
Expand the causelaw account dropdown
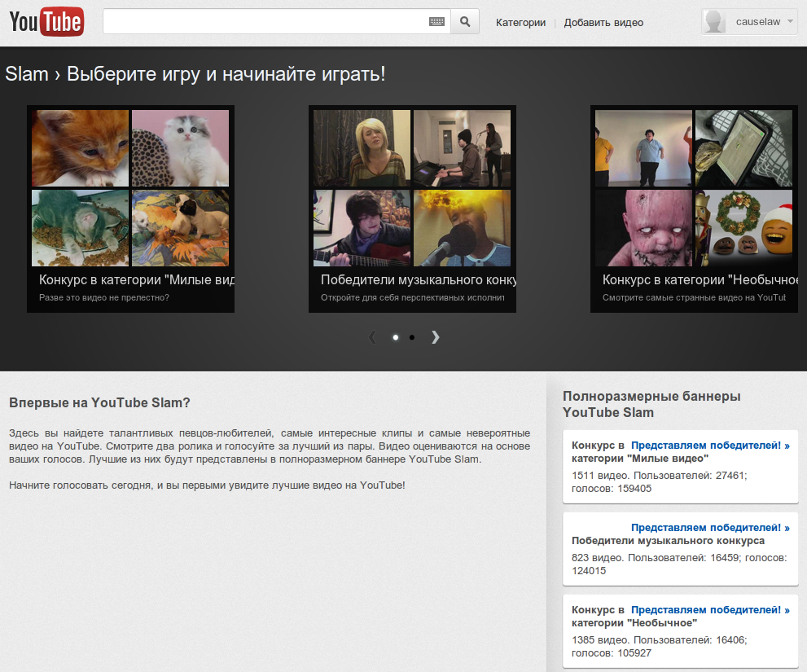[792, 22]
